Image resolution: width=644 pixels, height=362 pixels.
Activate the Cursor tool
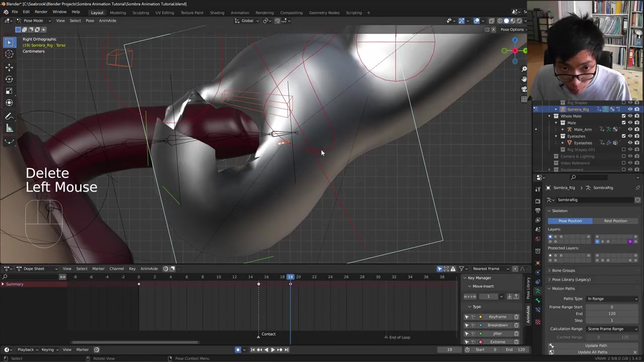(x=9, y=54)
